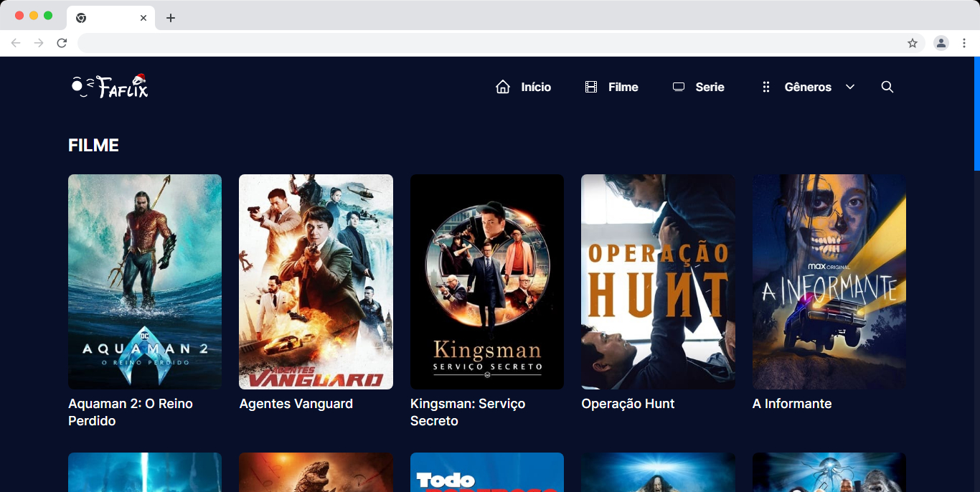980x492 pixels.
Task: Open the site search magnifier icon
Action: click(x=887, y=87)
